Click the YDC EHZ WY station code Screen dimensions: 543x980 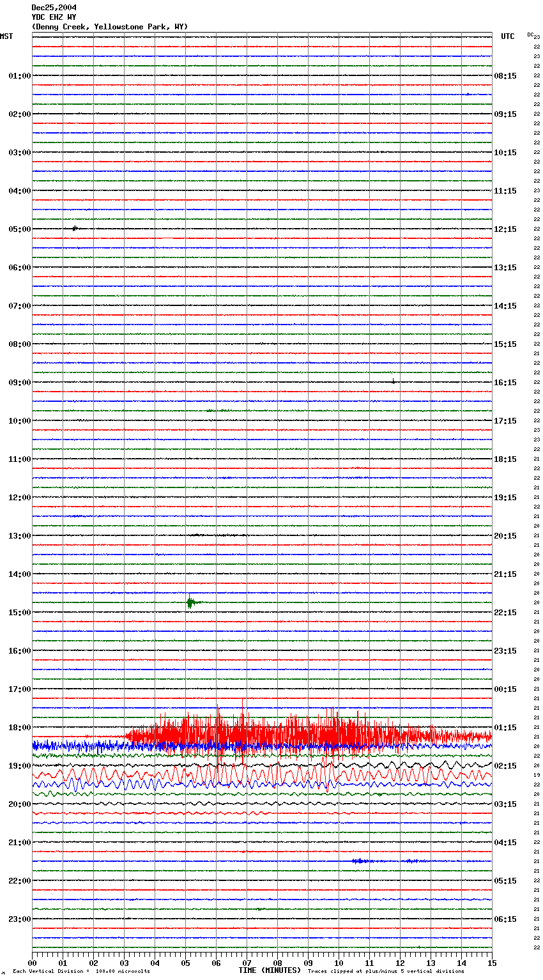point(54,17)
